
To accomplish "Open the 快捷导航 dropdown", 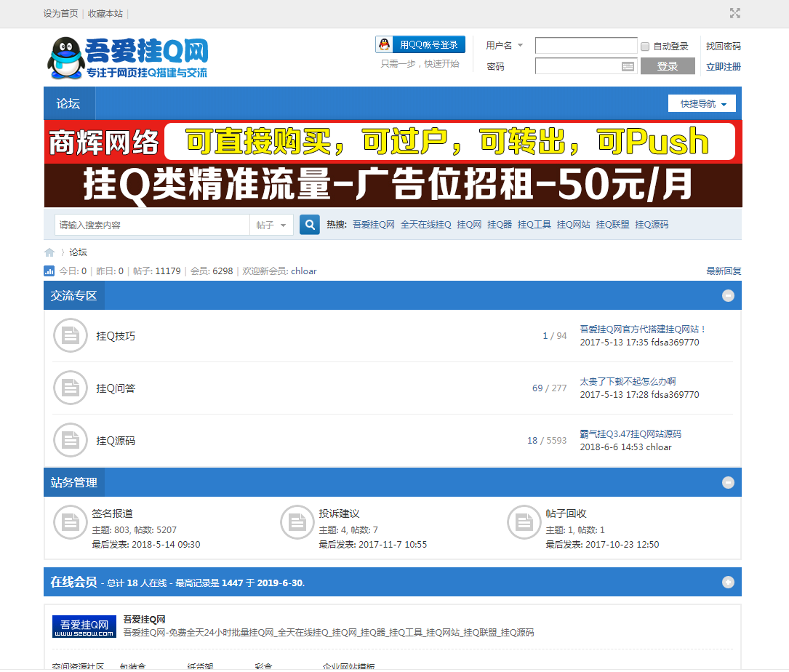I will pos(702,104).
